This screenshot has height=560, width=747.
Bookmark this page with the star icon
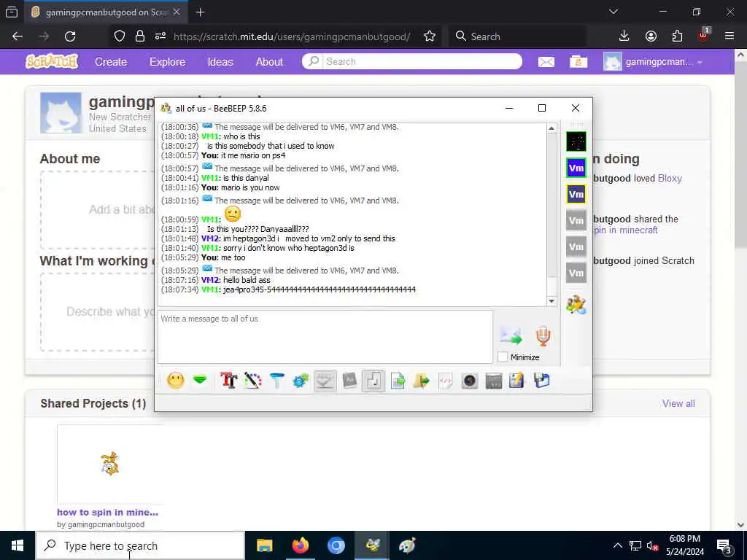[429, 36]
